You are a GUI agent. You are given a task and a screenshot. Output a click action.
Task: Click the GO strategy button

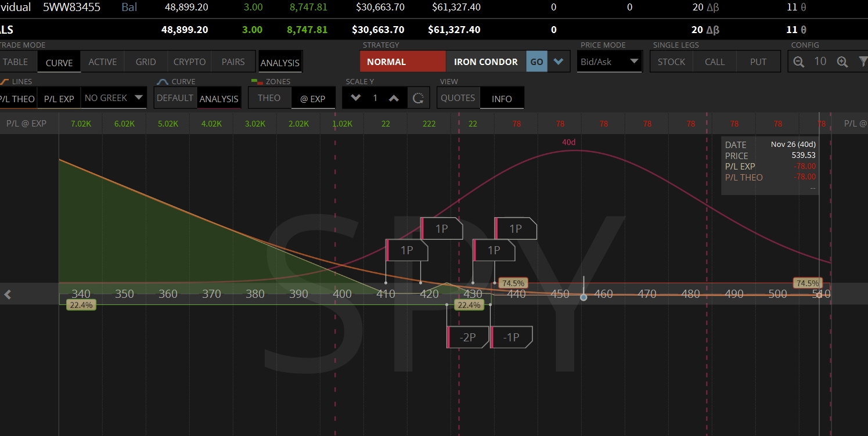(536, 62)
